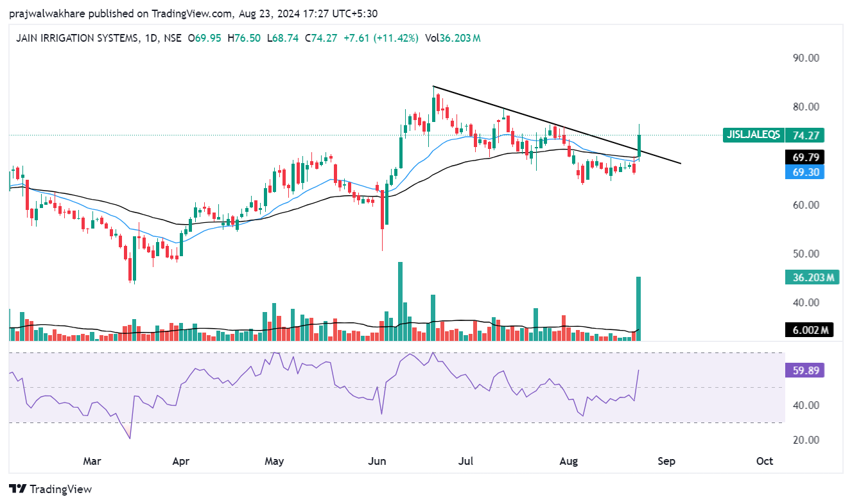Click the Oct label on time axis
852x504 pixels.
point(765,461)
